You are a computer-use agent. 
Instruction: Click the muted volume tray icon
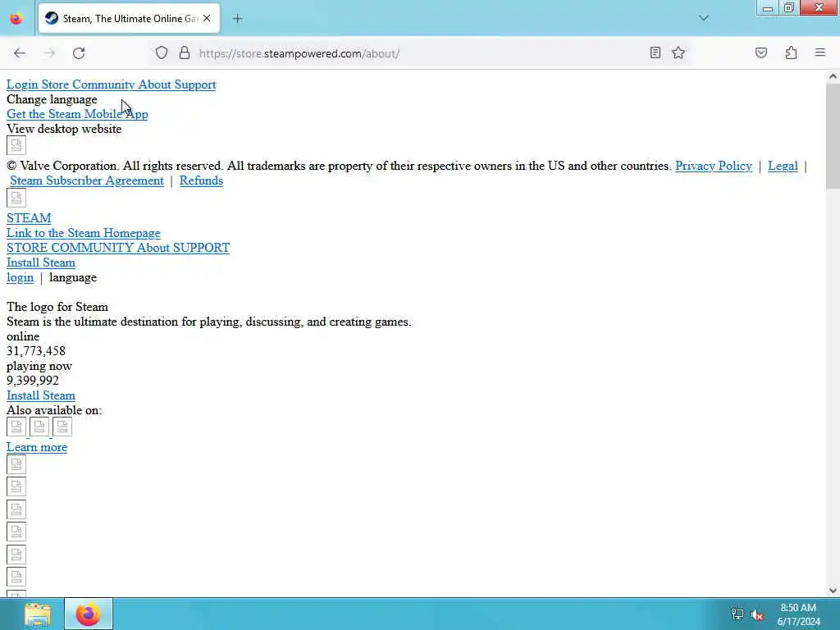(x=757, y=615)
